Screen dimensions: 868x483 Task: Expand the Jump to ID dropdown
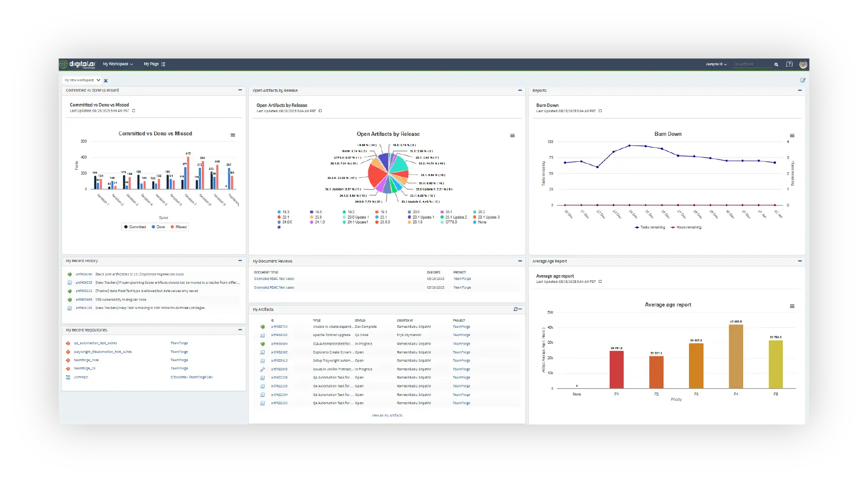point(716,64)
